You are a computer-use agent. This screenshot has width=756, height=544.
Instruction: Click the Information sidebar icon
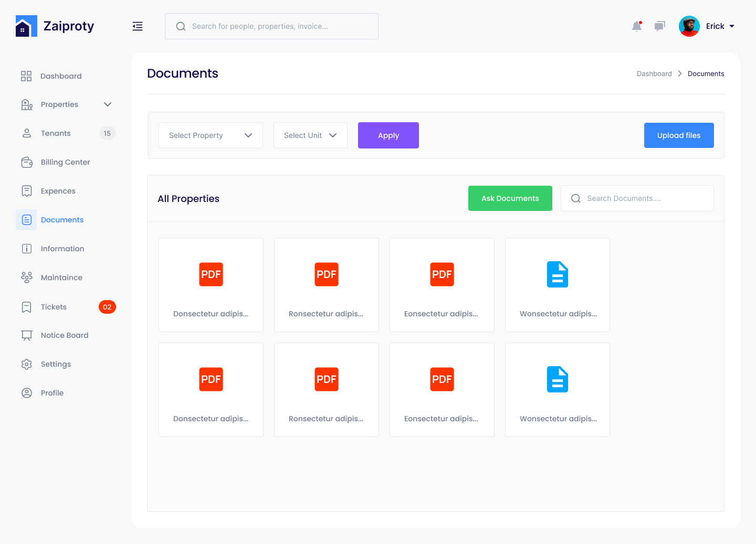pyautogui.click(x=27, y=249)
